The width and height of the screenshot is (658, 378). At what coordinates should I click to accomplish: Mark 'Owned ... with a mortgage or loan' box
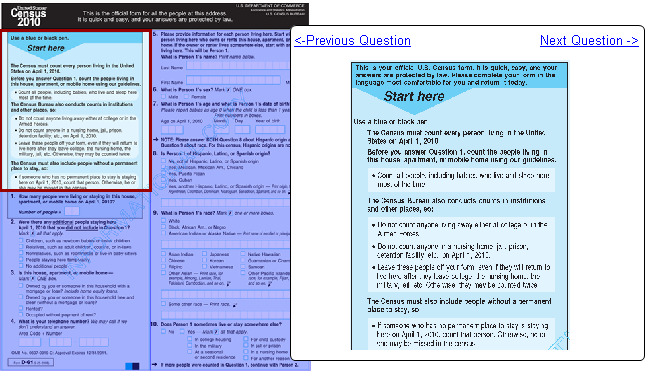click(x=21, y=285)
